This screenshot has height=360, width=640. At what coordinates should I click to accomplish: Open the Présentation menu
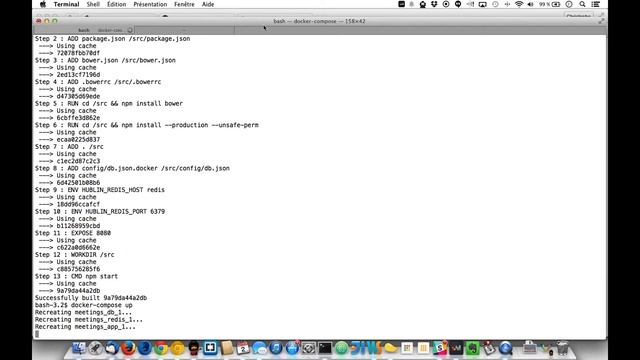pos(150,4)
